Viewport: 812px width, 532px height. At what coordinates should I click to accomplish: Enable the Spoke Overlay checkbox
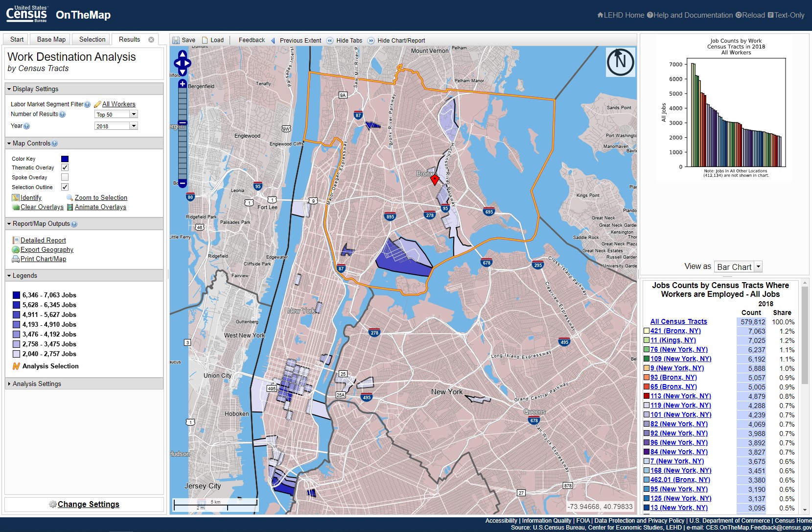pyautogui.click(x=65, y=177)
